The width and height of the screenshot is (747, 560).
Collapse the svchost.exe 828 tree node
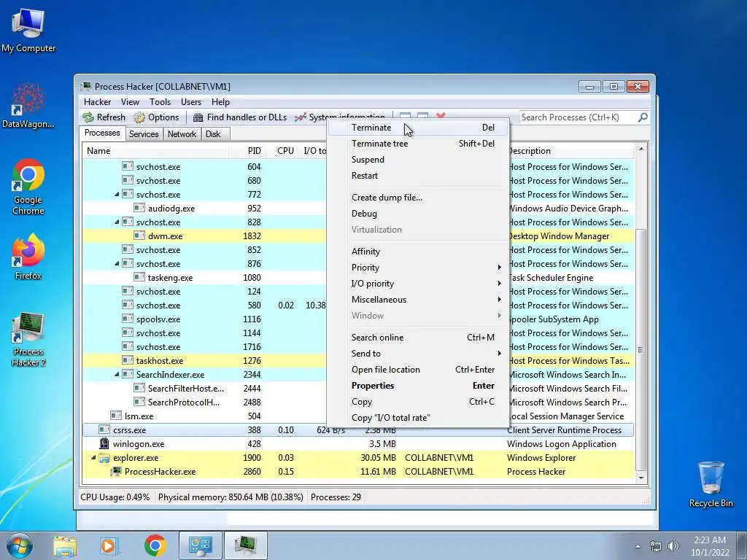click(117, 222)
